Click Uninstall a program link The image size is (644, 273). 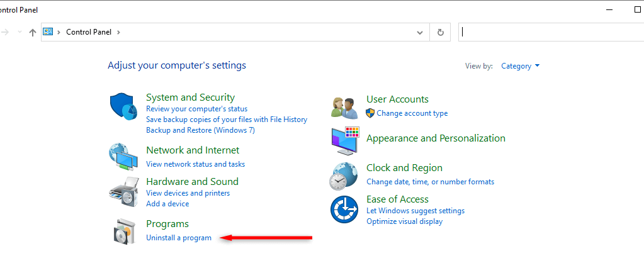(179, 238)
